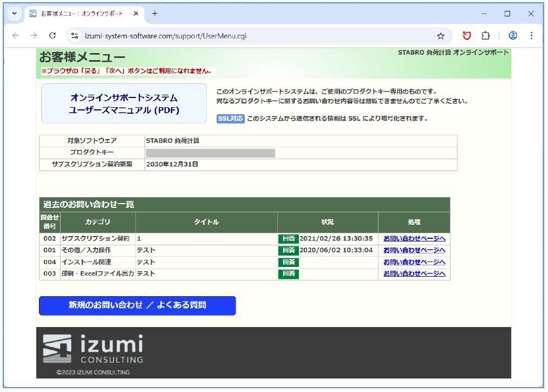The image size is (548, 392).
Task: Open お問い合わせページへ link for inquiry 004
Action: tap(414, 262)
